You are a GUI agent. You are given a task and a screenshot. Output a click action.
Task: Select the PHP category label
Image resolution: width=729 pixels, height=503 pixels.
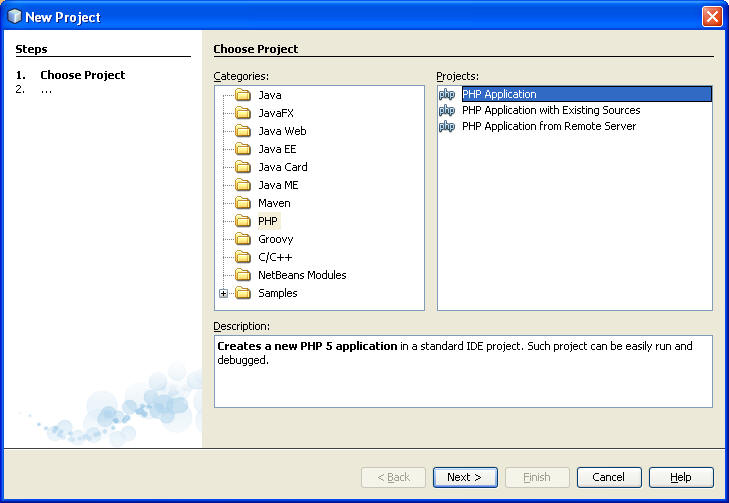(268, 221)
